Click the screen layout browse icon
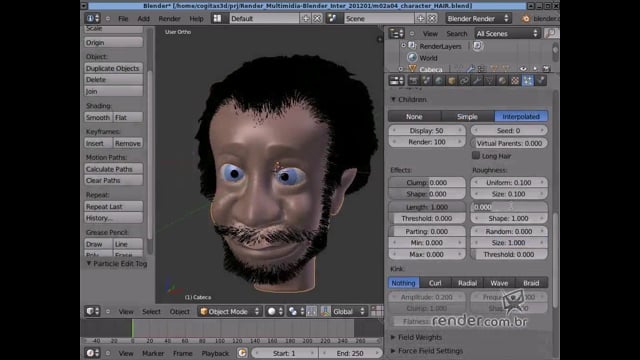The height and width of the screenshot is (360, 640). (x=217, y=18)
